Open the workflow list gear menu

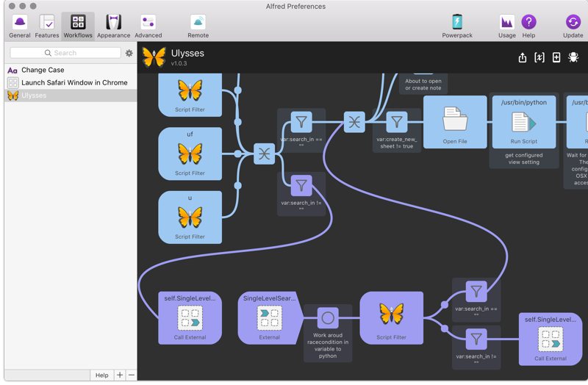(129, 53)
